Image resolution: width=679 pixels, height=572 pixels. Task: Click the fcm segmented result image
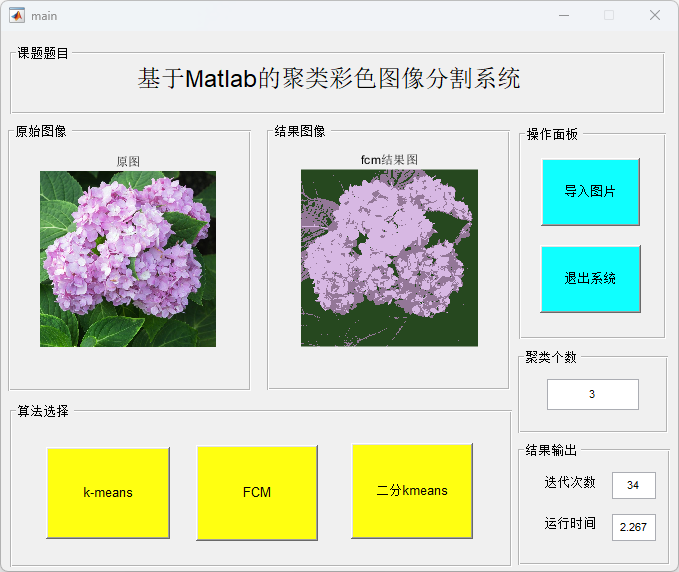click(389, 258)
